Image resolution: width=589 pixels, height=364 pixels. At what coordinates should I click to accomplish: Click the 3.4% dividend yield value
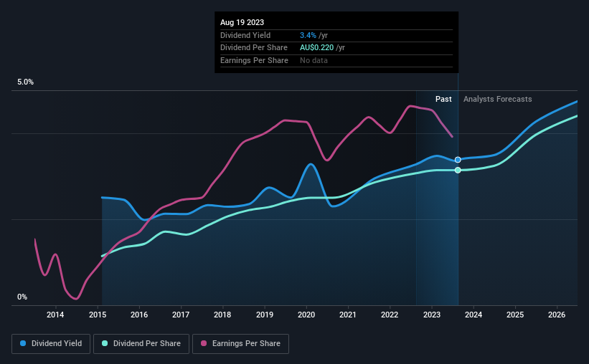tap(308, 35)
